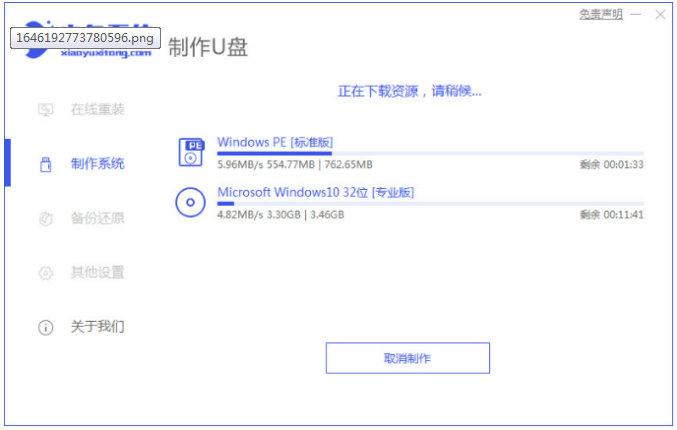This screenshot has height=430, width=677.
Task: Click the gear icon beside 其他设置
Action: (x=45, y=273)
